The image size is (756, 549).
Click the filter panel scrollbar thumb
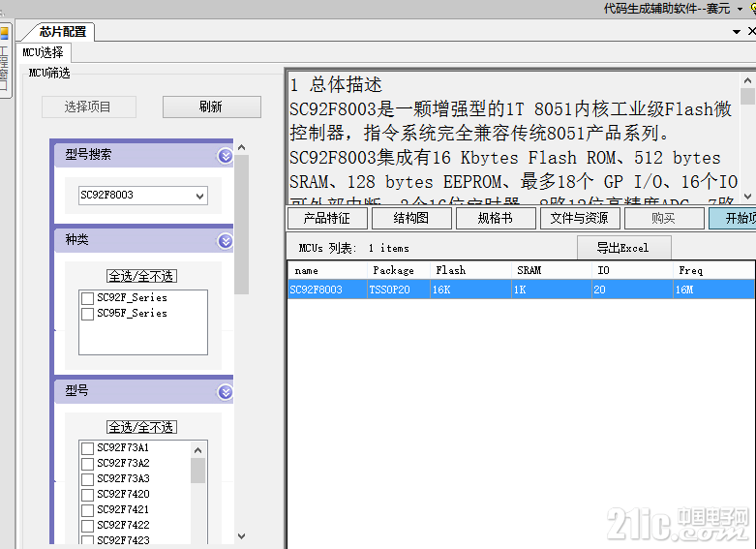[242, 225]
